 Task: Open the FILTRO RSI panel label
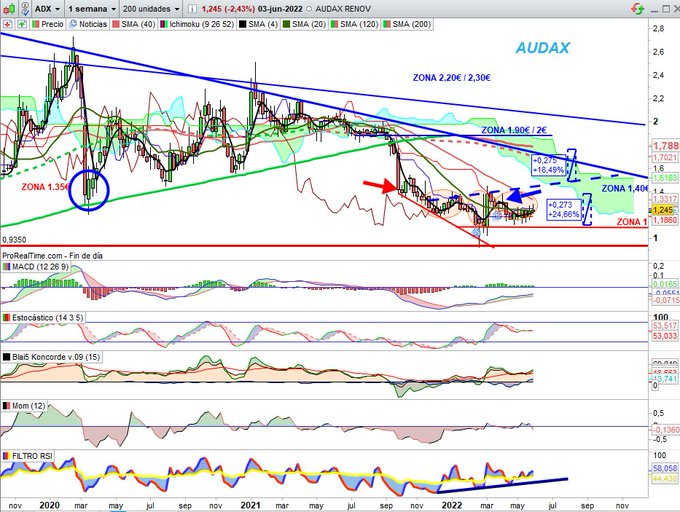[28, 456]
